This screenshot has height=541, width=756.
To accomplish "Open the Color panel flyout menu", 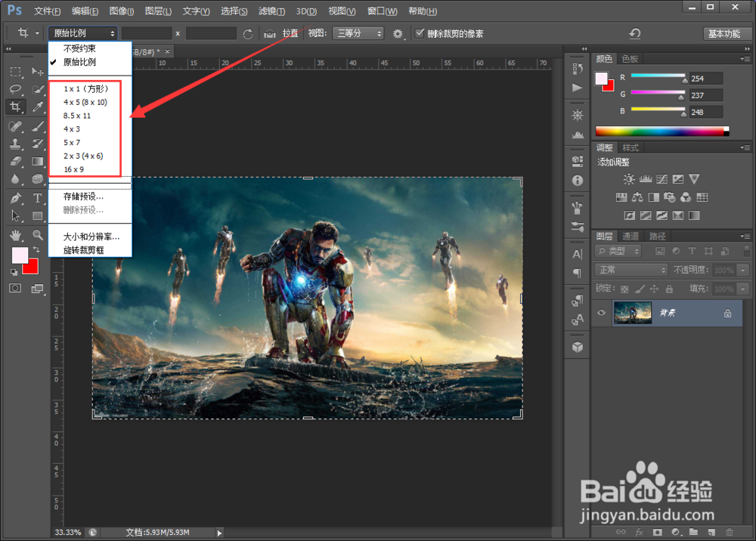I will click(x=745, y=59).
